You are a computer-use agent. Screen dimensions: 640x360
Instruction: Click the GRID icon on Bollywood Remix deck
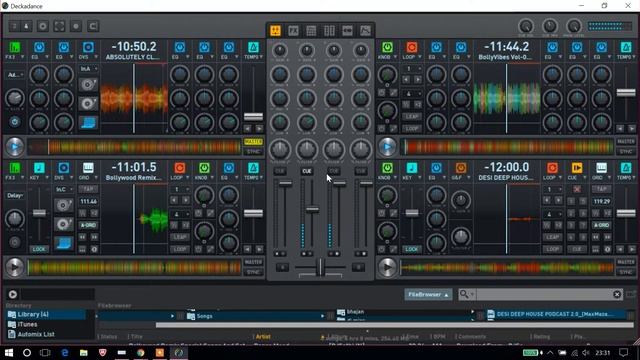click(x=88, y=168)
